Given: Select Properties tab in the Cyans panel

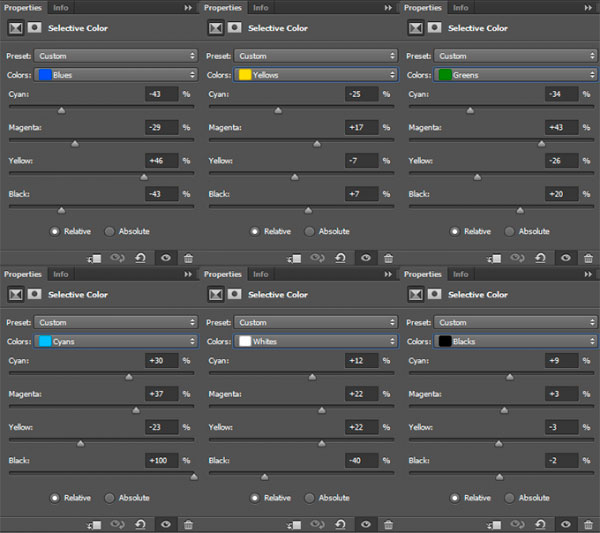Looking at the screenshot, I should [x=23, y=274].
